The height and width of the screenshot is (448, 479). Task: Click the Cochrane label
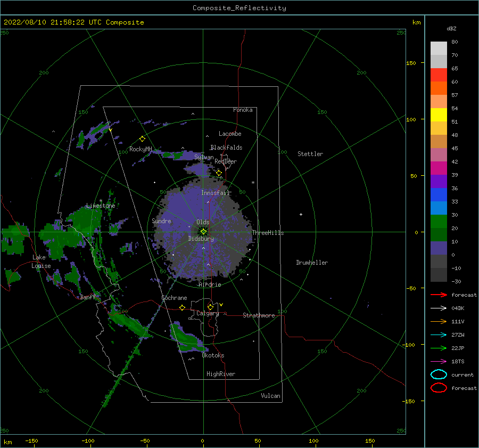coord(174,298)
